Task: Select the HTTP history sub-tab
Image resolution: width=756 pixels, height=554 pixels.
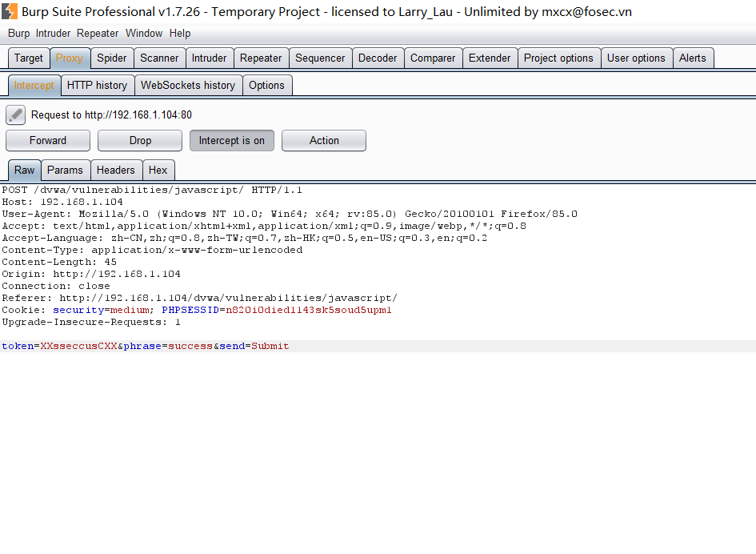Action: (97, 86)
